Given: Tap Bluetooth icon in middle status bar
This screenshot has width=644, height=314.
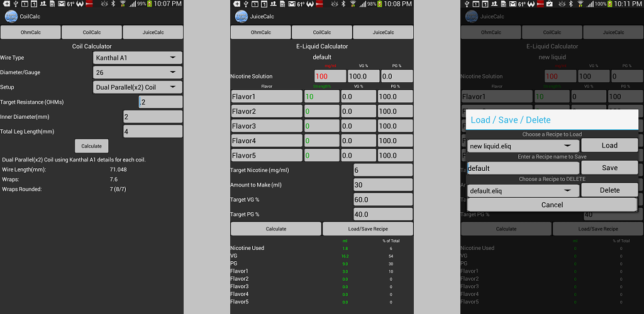Looking at the screenshot, I should click(x=345, y=4).
